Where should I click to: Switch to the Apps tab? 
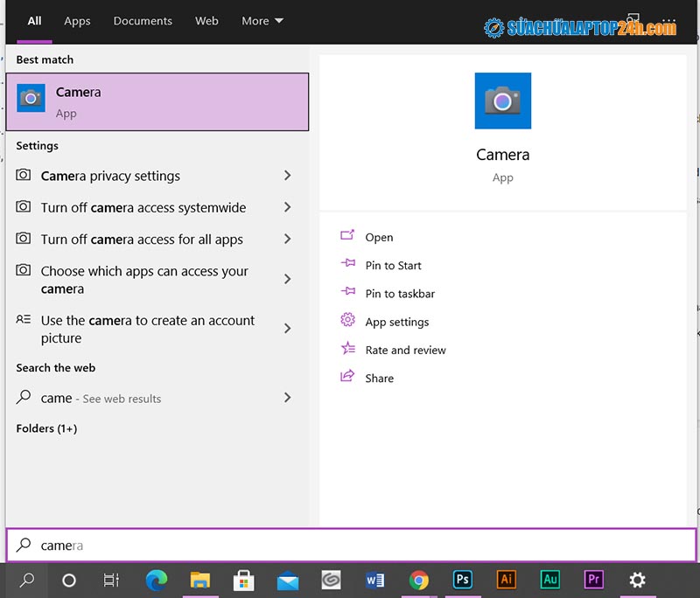77,21
